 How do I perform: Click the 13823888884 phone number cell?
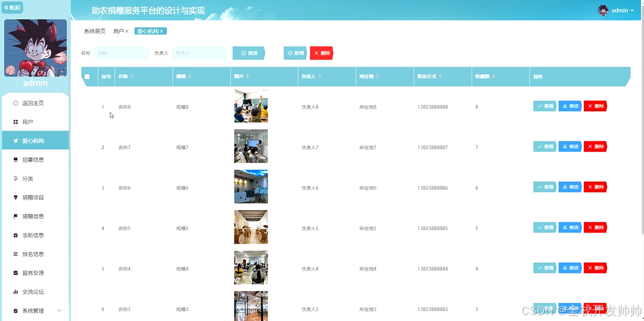pyautogui.click(x=433, y=269)
